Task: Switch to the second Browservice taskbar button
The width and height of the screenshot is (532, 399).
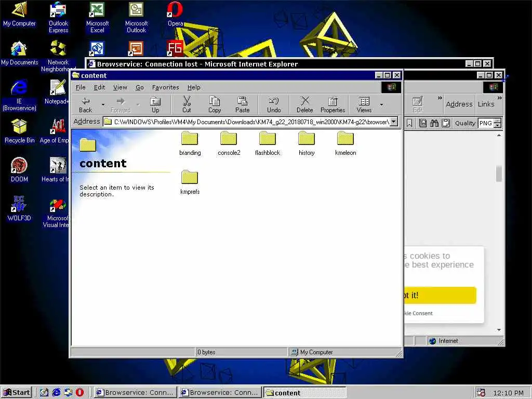Action: pos(220,393)
